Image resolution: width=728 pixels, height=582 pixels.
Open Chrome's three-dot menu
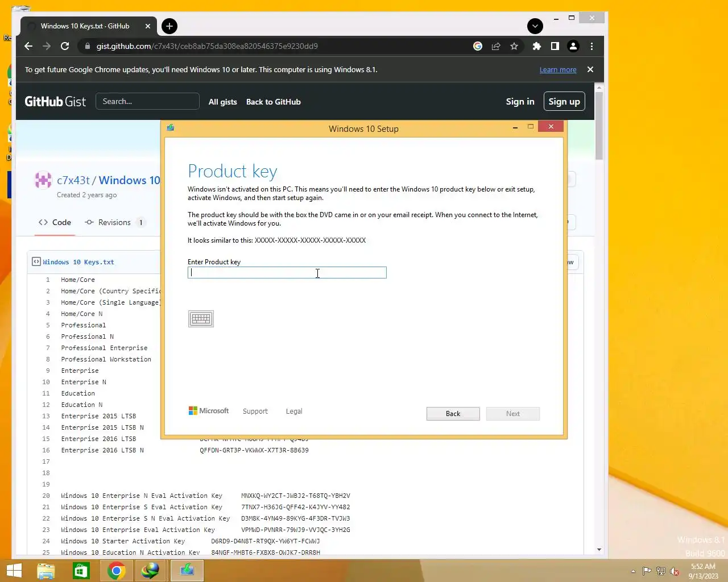(591, 46)
